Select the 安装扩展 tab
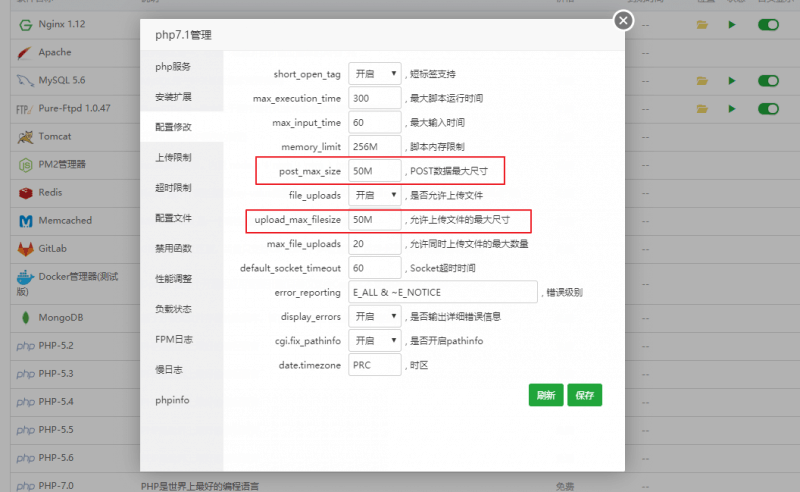 pyautogui.click(x=182, y=96)
